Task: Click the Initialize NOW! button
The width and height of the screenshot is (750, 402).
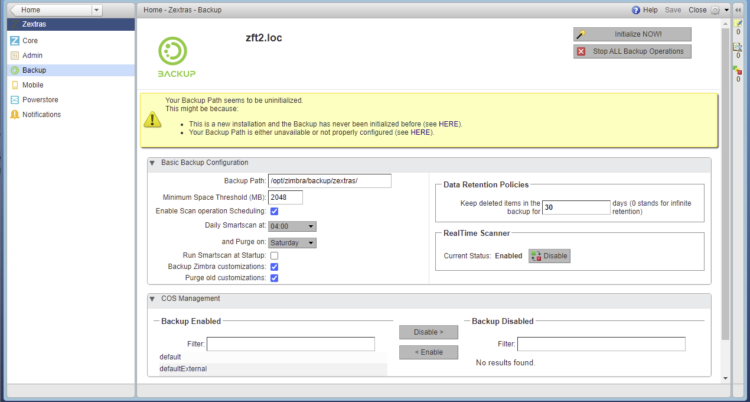Action: pos(632,34)
